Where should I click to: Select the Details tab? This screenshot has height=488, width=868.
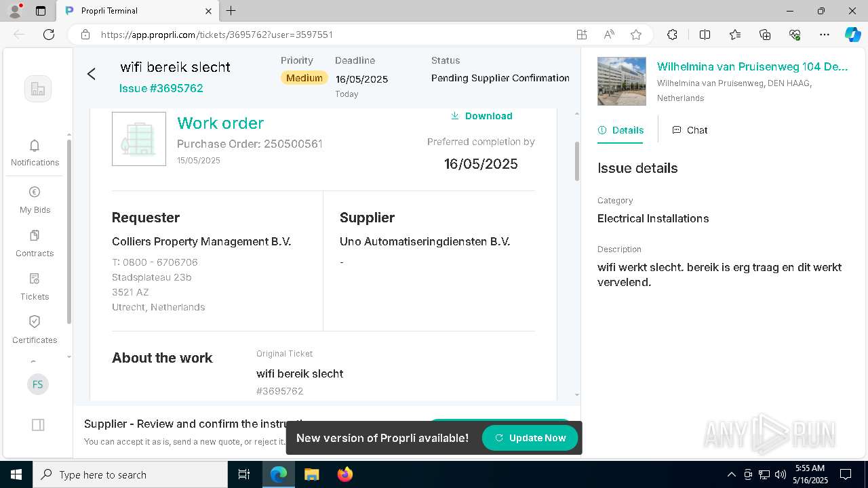coord(620,130)
